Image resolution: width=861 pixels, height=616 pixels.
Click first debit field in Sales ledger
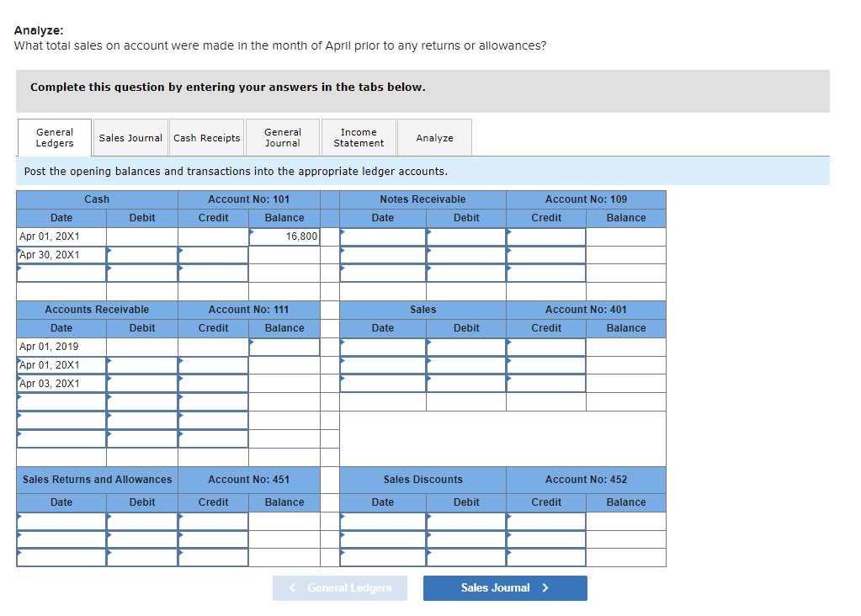coord(466,347)
